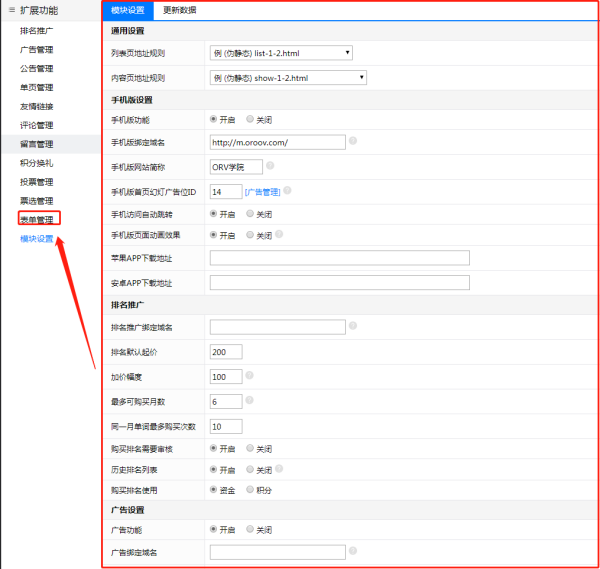
Task: Click help icon after 广告管理 link
Action: click(x=287, y=190)
